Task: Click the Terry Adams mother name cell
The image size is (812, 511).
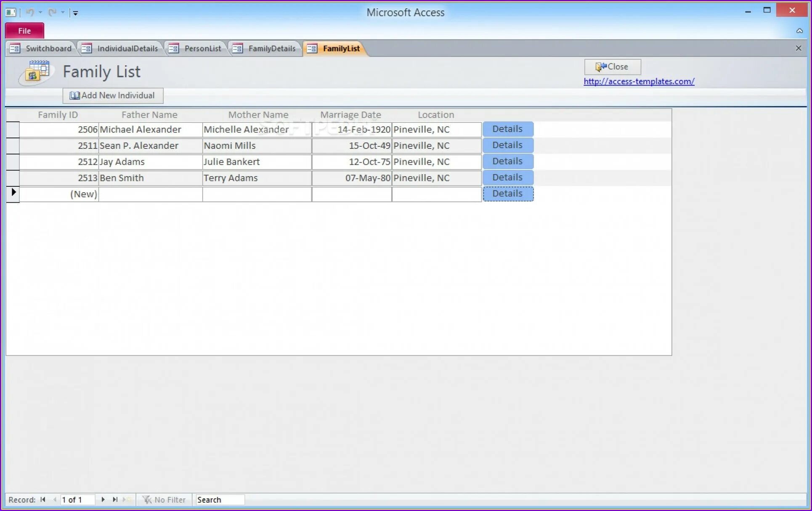Action: click(257, 178)
